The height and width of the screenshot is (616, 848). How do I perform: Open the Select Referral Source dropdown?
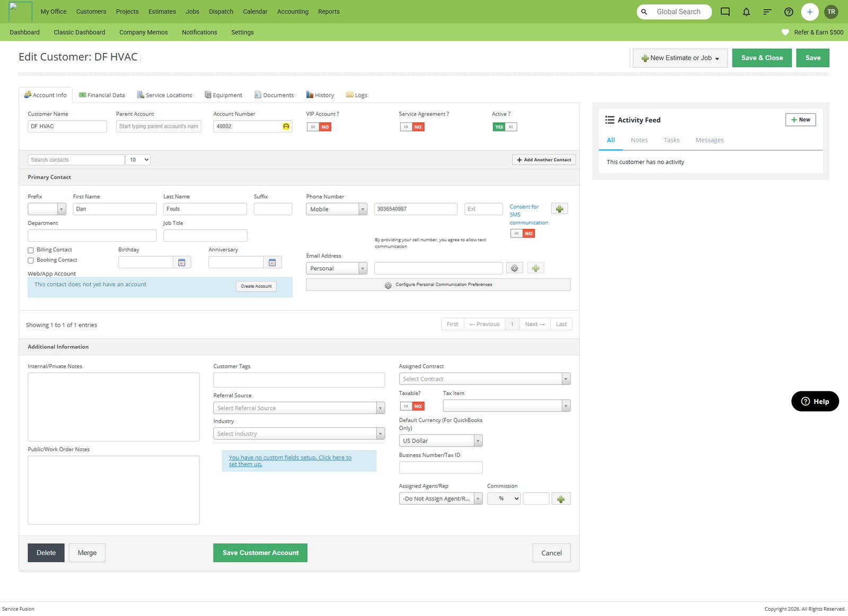(x=299, y=408)
